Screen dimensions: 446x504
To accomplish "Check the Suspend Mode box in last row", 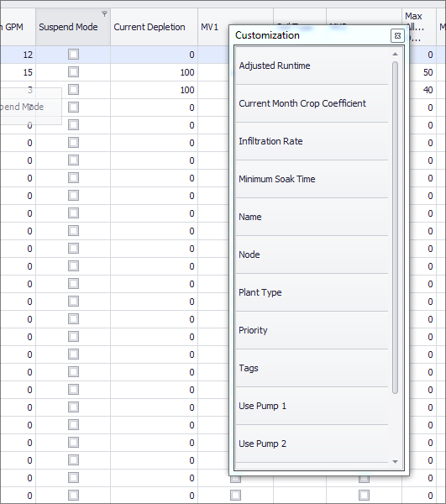I will point(73,496).
